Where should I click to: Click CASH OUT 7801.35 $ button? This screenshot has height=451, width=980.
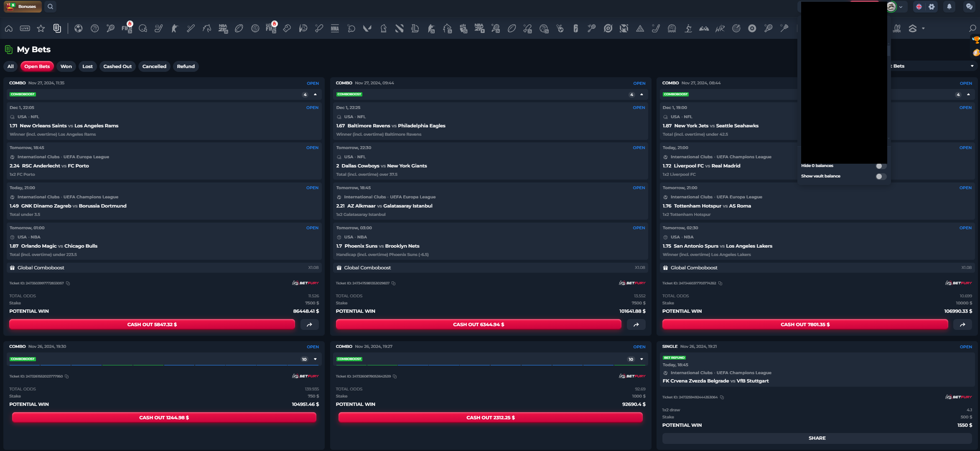point(805,324)
